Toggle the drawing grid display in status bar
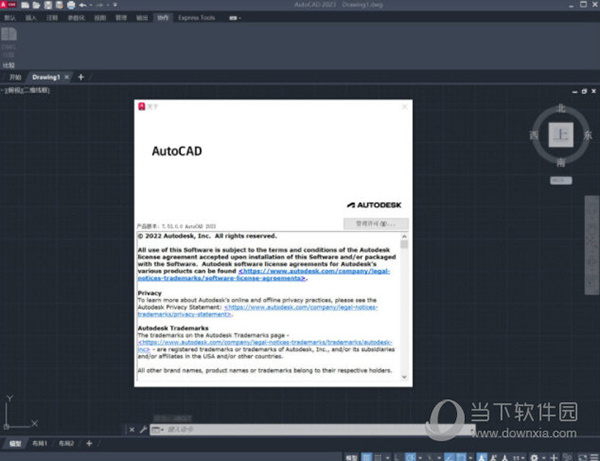Viewport: 600px width, 461px height. click(x=367, y=457)
